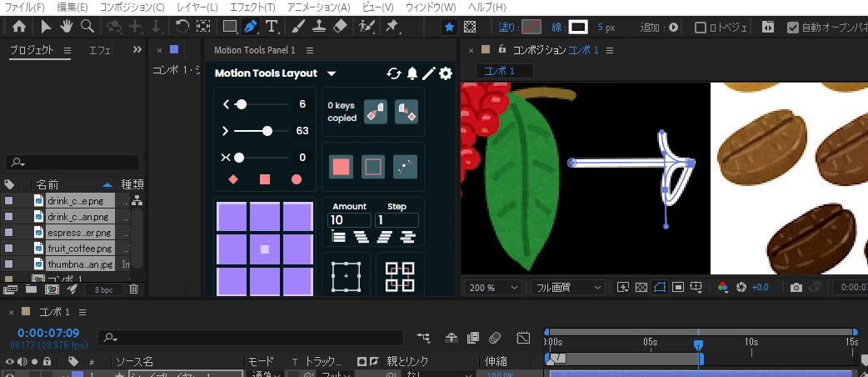Screen dimensions: 868x377
Task: Select the Type text tool
Action: coord(272,26)
